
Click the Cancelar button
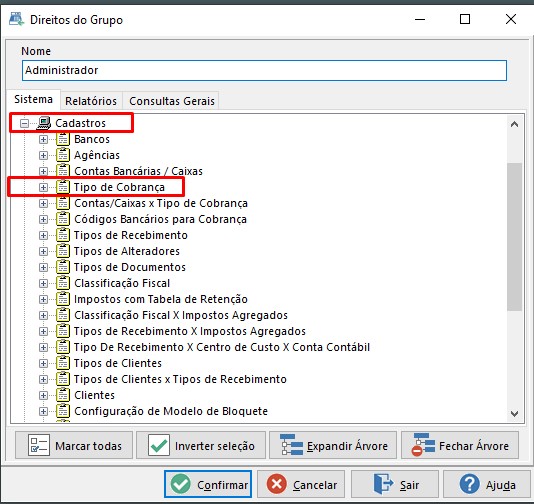[x=301, y=484]
